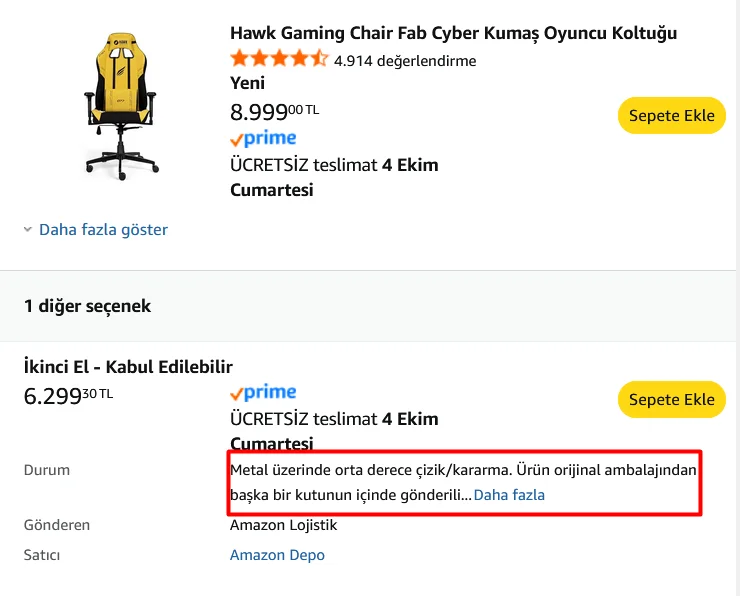This screenshot has height=596, width=740.
Task: Add the used 6.299 TL offer to cart
Action: pyautogui.click(x=671, y=400)
